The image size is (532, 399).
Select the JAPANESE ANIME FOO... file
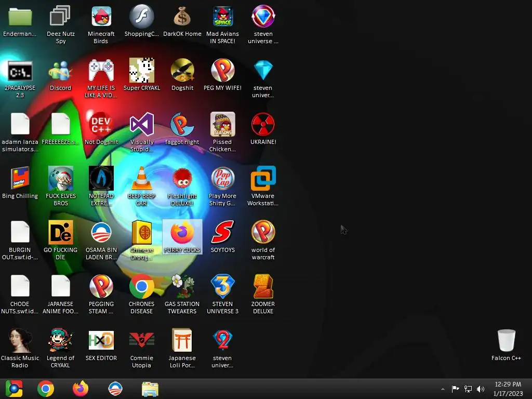click(x=60, y=286)
